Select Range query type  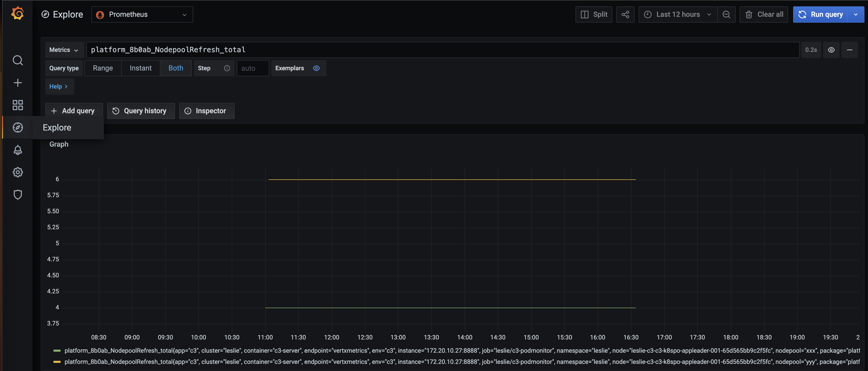click(103, 68)
